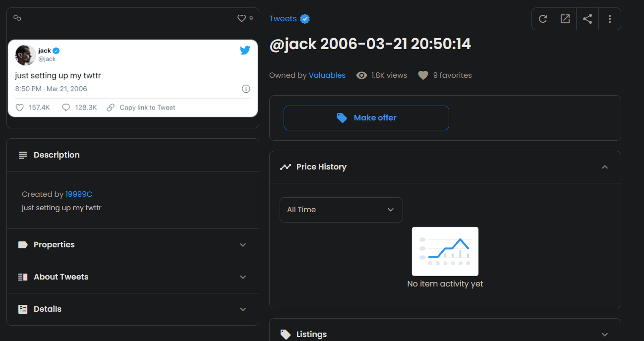This screenshot has height=341, width=644.
Task: Click the 1.8K views text
Action: (x=389, y=75)
